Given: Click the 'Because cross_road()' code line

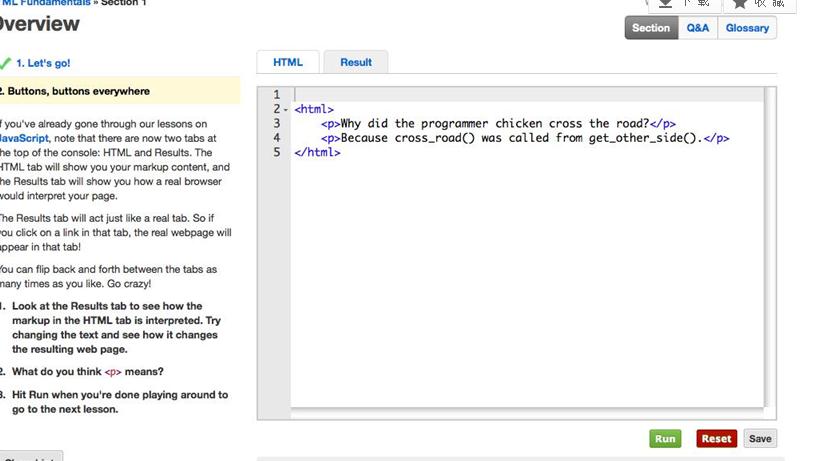Looking at the screenshot, I should (525, 138).
